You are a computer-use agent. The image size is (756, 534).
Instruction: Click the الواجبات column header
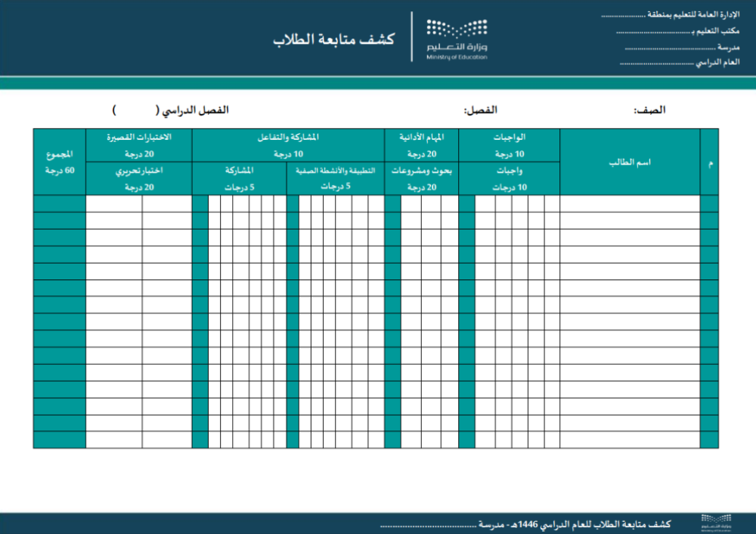[509, 145]
